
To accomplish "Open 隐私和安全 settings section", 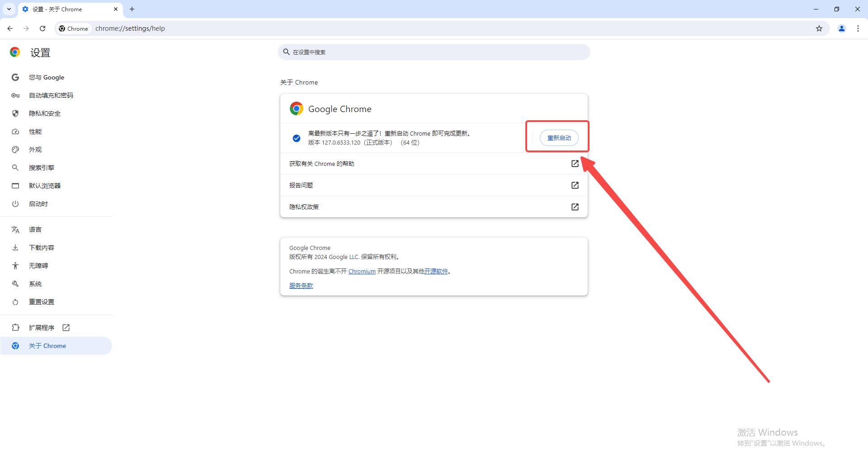I will [x=56, y=113].
